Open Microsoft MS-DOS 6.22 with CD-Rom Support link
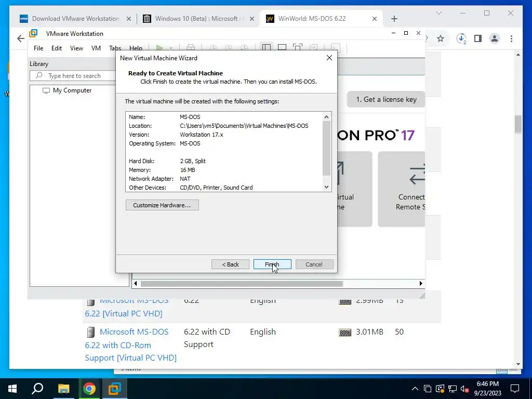Image resolution: width=532 pixels, height=399 pixels. (130, 345)
